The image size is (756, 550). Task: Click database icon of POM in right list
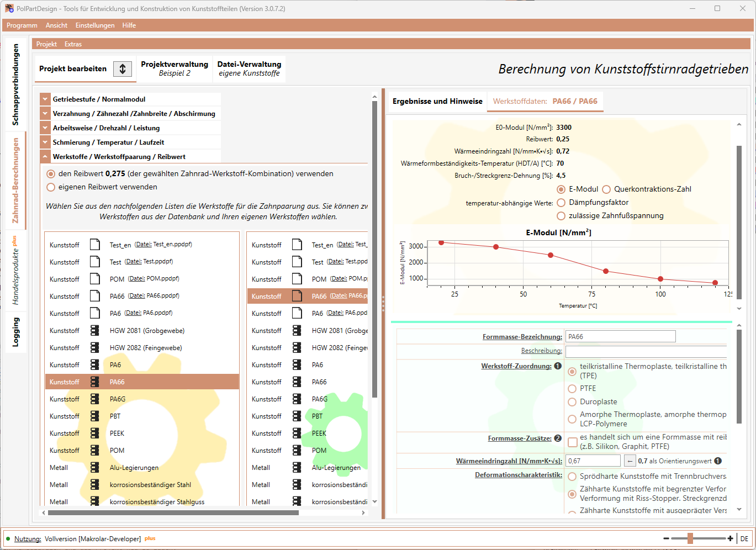pyautogui.click(x=297, y=450)
